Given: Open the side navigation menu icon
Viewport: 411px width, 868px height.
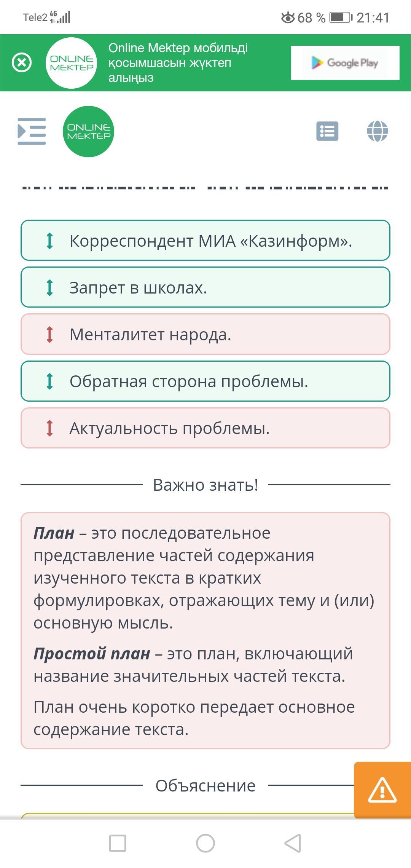Looking at the screenshot, I should (32, 131).
